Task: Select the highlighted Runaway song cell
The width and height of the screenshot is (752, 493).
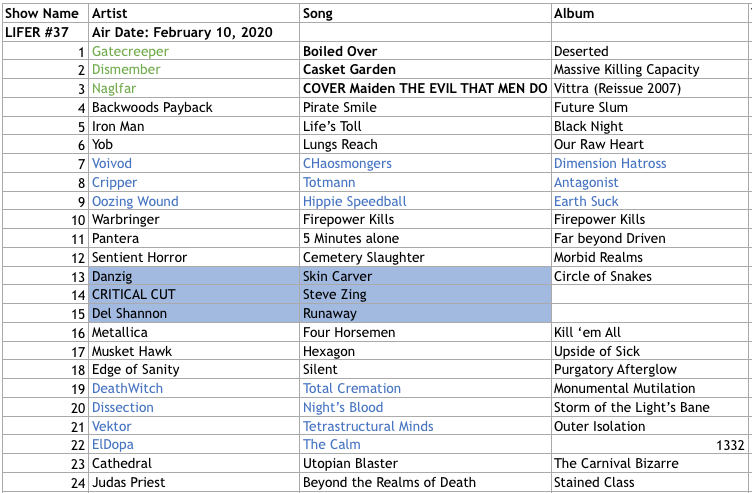Action: (329, 313)
